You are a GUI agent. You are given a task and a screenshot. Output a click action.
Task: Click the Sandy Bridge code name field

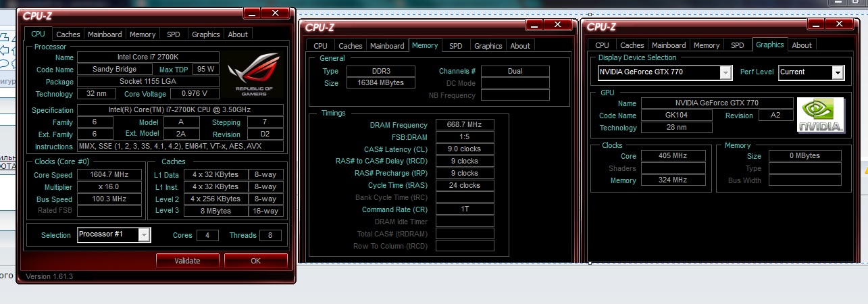(x=115, y=69)
